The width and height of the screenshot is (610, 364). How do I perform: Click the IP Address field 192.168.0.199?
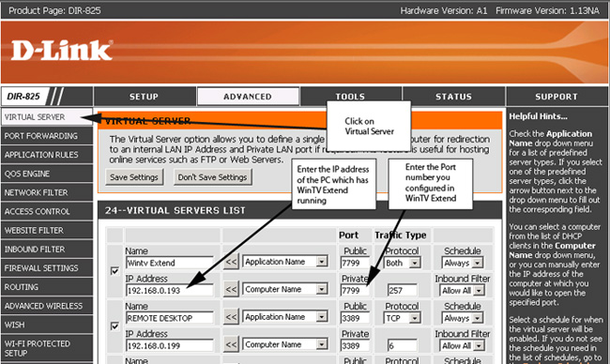click(169, 346)
